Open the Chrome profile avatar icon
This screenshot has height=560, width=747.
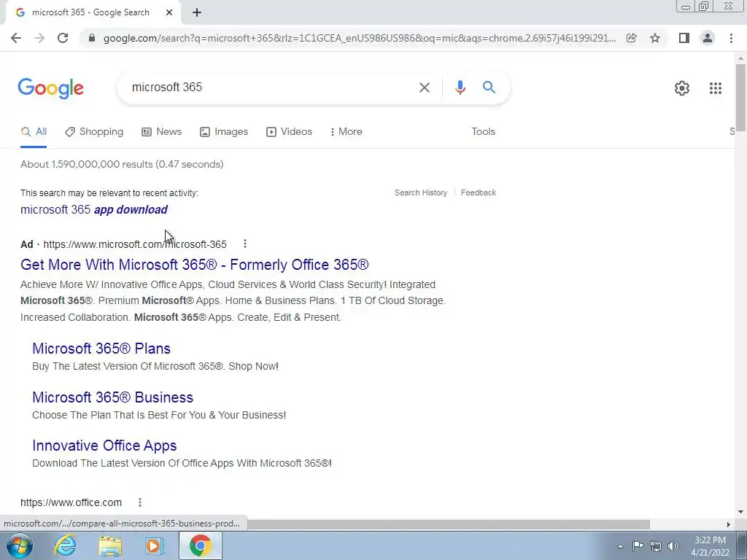708,38
